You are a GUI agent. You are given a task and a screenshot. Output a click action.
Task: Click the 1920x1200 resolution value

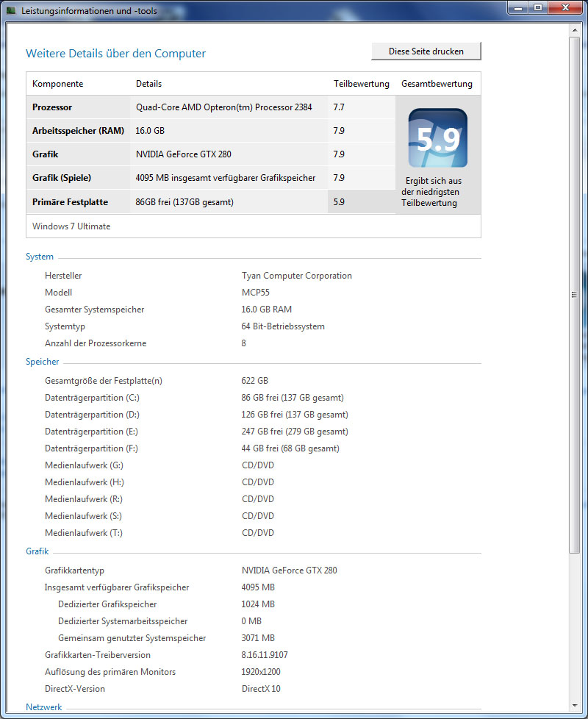261,672
